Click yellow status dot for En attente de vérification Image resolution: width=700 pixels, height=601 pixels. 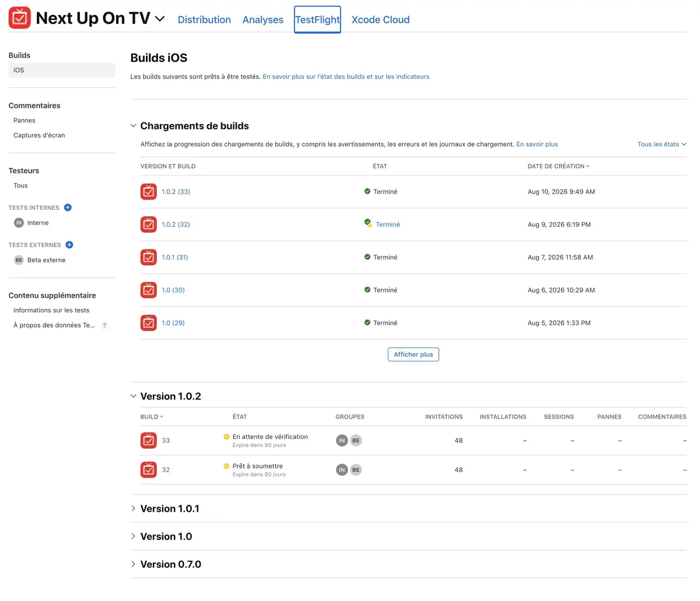pos(226,437)
